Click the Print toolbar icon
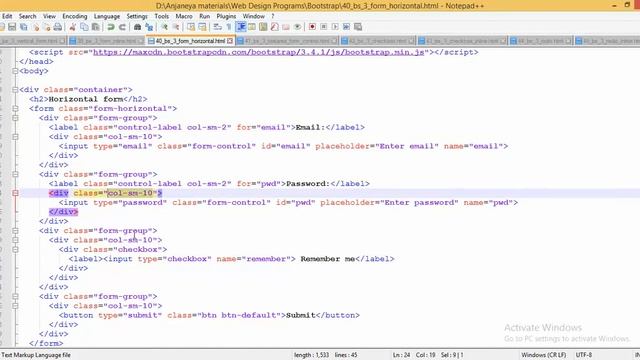The width and height of the screenshot is (640, 360). (x=58, y=27)
